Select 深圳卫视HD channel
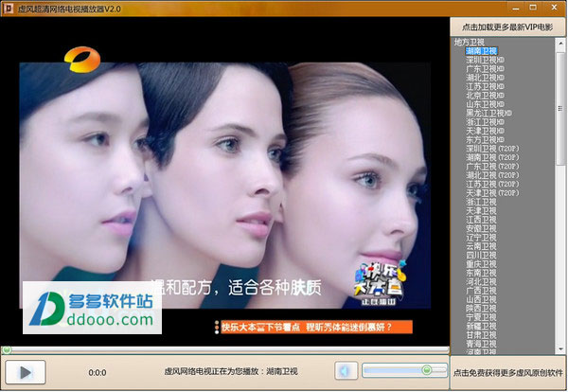The height and width of the screenshot is (392, 568). 485,60
